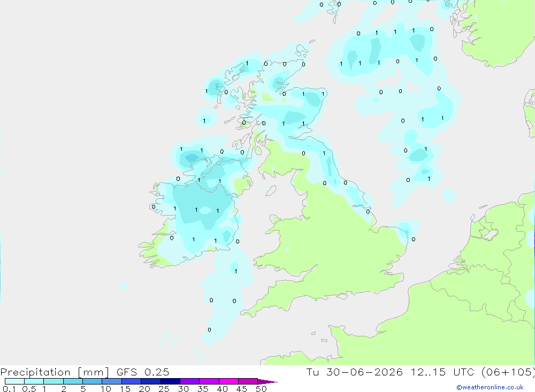Click the '15' legend scale value

coord(125,389)
